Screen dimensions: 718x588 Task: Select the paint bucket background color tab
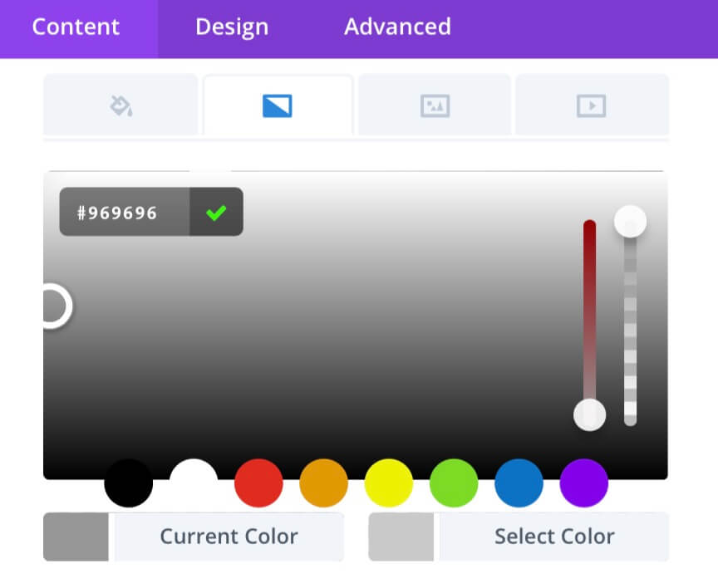tap(120, 105)
